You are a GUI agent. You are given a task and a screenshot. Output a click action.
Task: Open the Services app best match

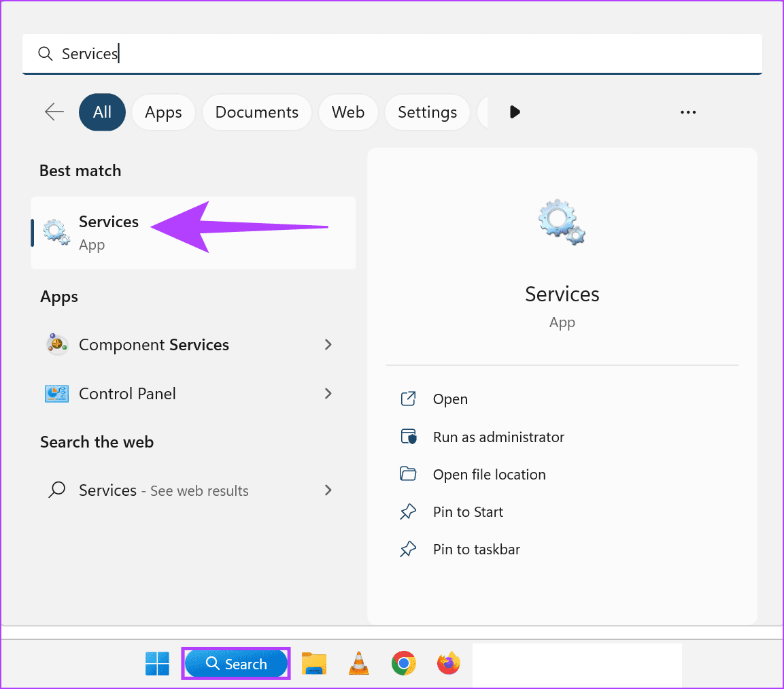pyautogui.click(x=193, y=233)
